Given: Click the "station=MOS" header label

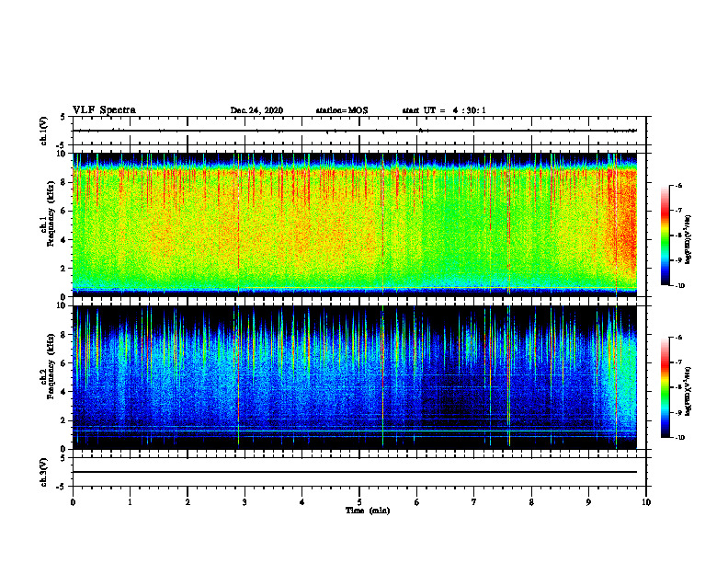Looking at the screenshot, I should [x=342, y=110].
